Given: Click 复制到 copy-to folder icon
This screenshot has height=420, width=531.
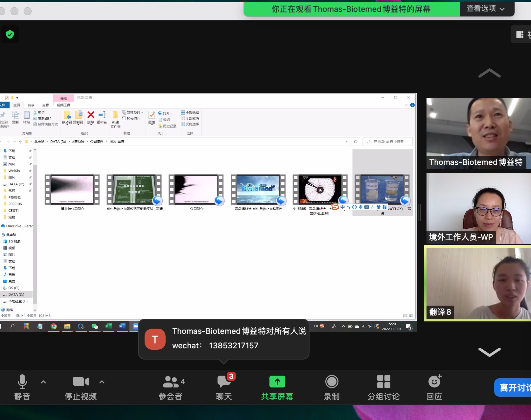Looking at the screenshot, I should pos(78,117).
